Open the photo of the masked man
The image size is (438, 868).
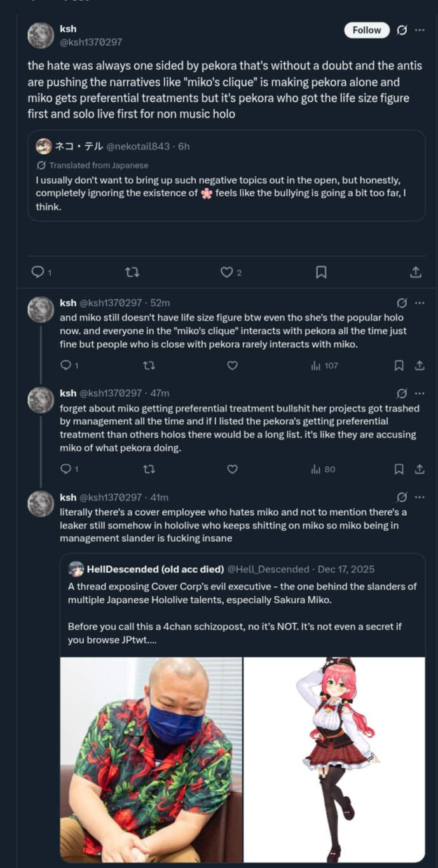pos(151,759)
